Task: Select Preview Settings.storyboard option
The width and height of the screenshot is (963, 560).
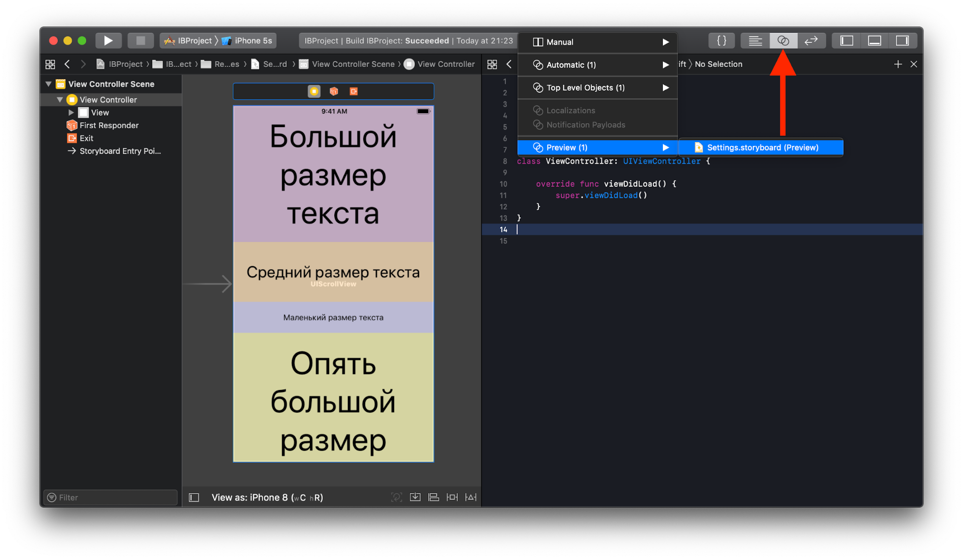Action: (x=762, y=147)
